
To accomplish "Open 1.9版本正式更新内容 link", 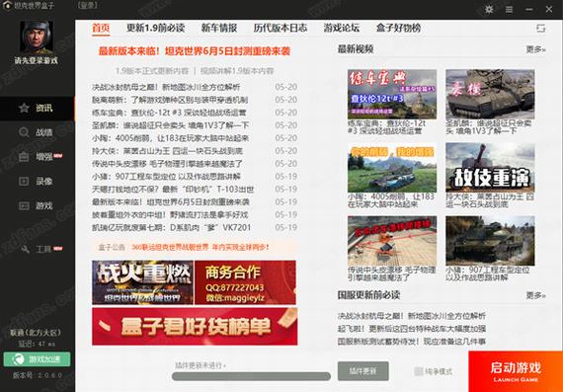I will tap(152, 71).
